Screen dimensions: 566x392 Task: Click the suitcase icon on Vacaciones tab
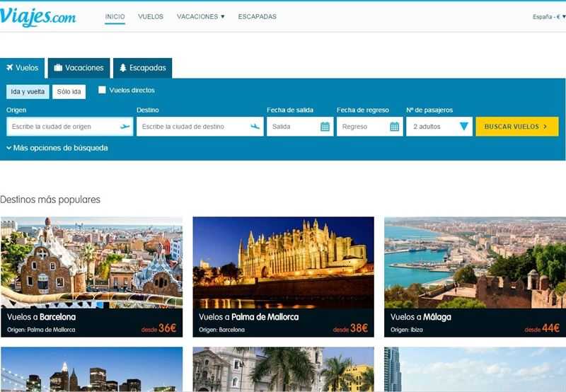[58, 68]
